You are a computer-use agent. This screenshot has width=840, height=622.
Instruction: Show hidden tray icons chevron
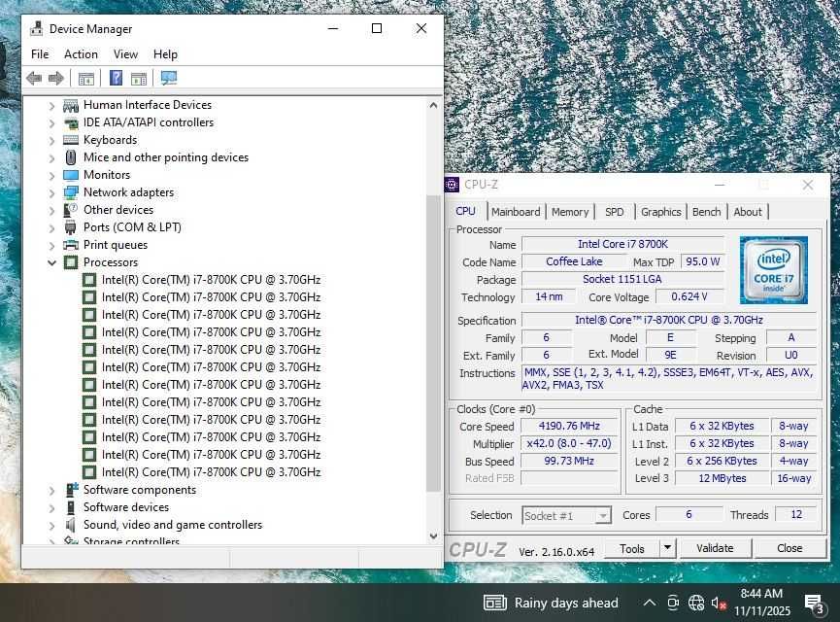coord(650,603)
